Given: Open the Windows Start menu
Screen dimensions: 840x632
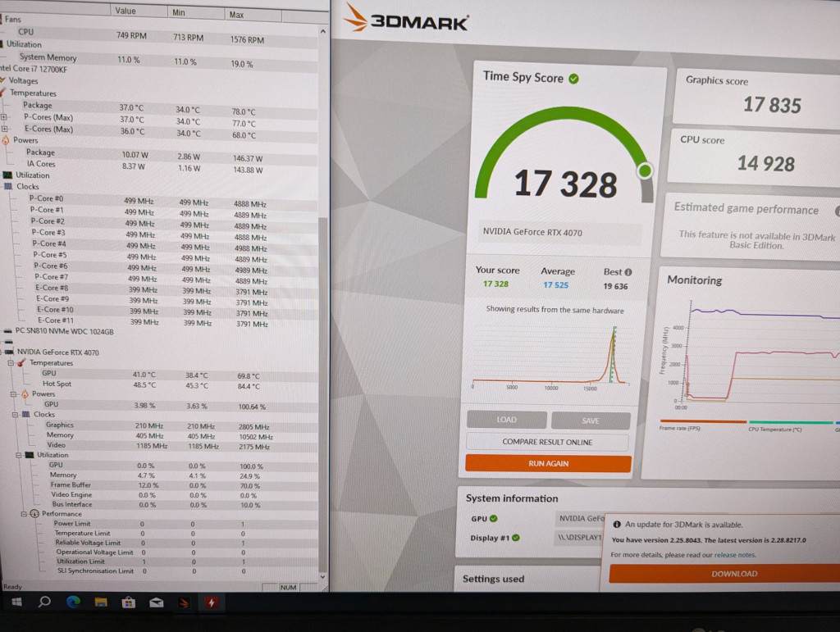Looking at the screenshot, I should pos(16,602).
